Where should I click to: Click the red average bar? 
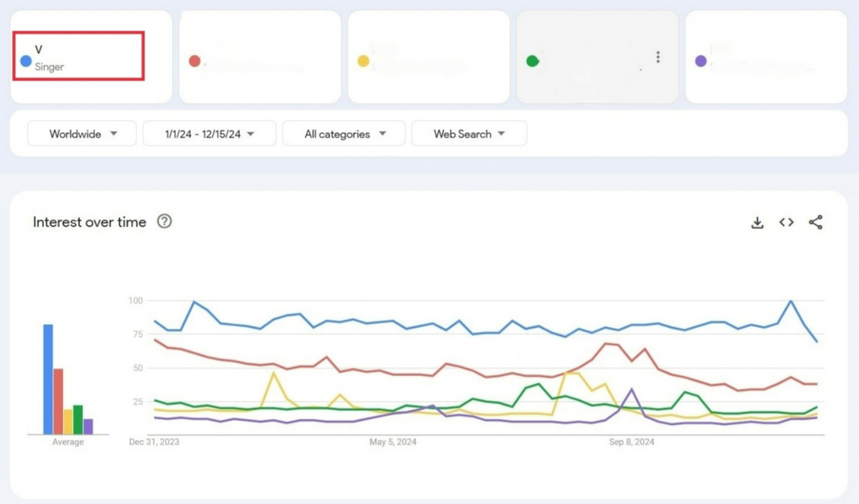point(58,401)
